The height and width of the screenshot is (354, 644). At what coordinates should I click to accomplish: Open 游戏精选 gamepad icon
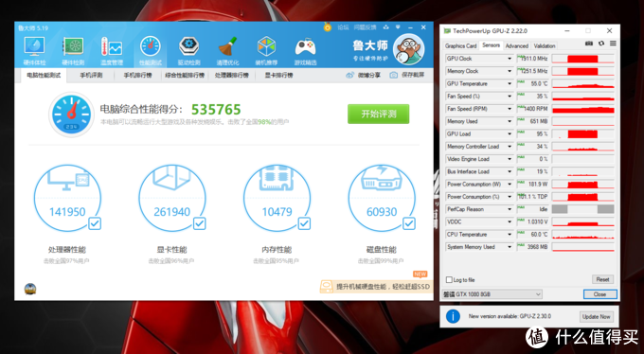pyautogui.click(x=305, y=50)
